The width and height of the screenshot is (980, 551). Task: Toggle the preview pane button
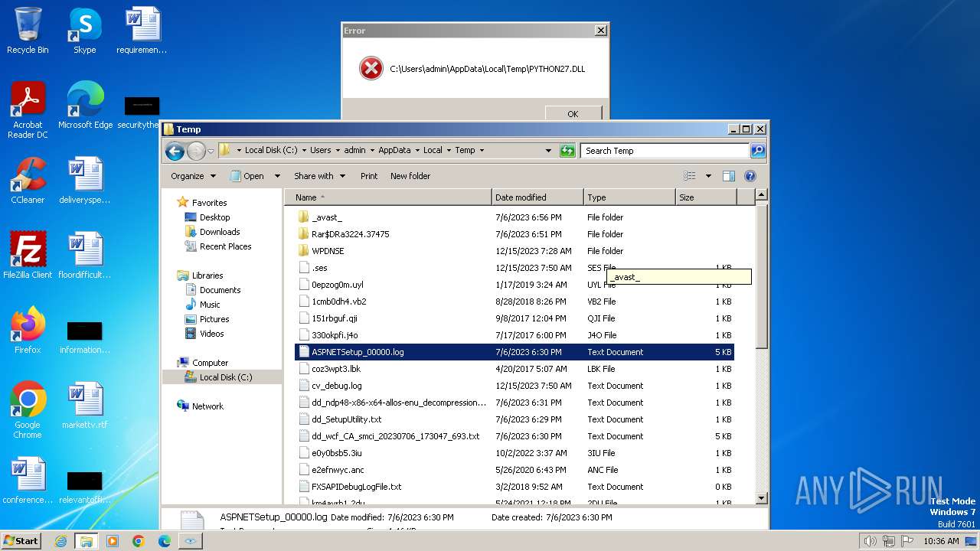point(729,176)
